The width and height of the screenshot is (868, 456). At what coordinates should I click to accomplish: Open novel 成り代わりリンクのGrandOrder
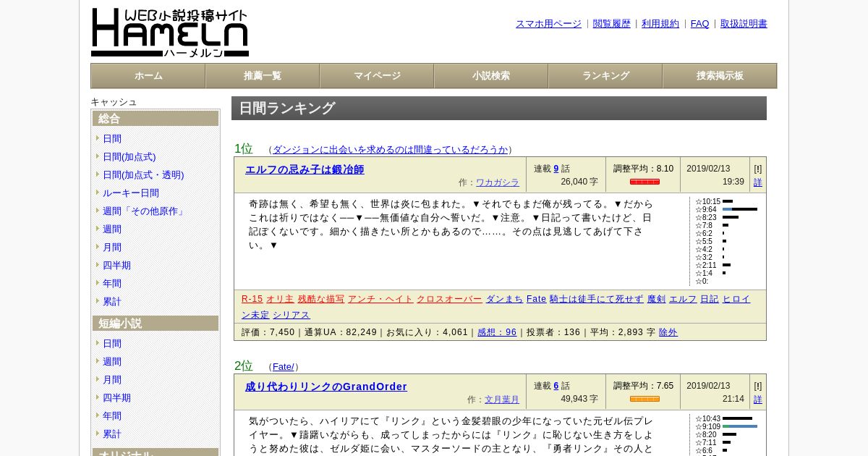326,387
